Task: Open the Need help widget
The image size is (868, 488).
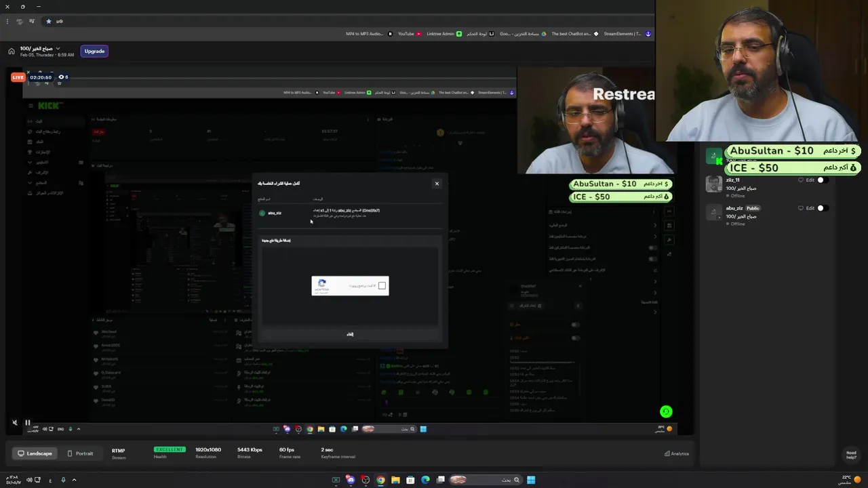Action: (851, 455)
